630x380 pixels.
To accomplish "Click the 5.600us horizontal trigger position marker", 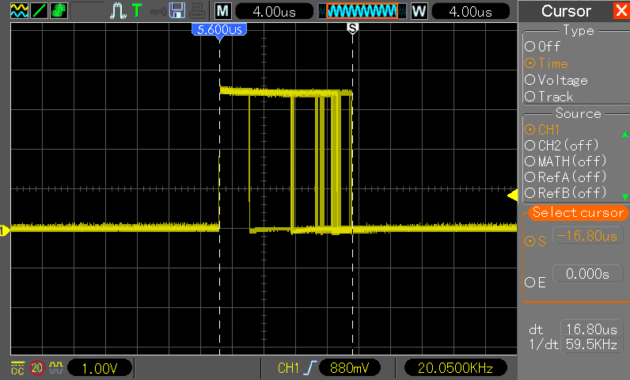I will point(219,31).
